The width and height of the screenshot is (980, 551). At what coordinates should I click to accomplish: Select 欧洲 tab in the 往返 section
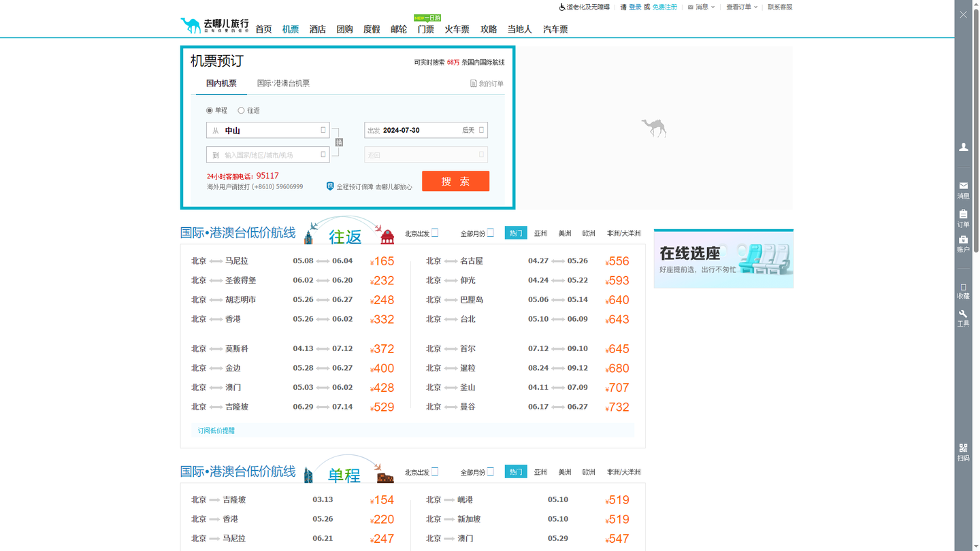point(589,233)
